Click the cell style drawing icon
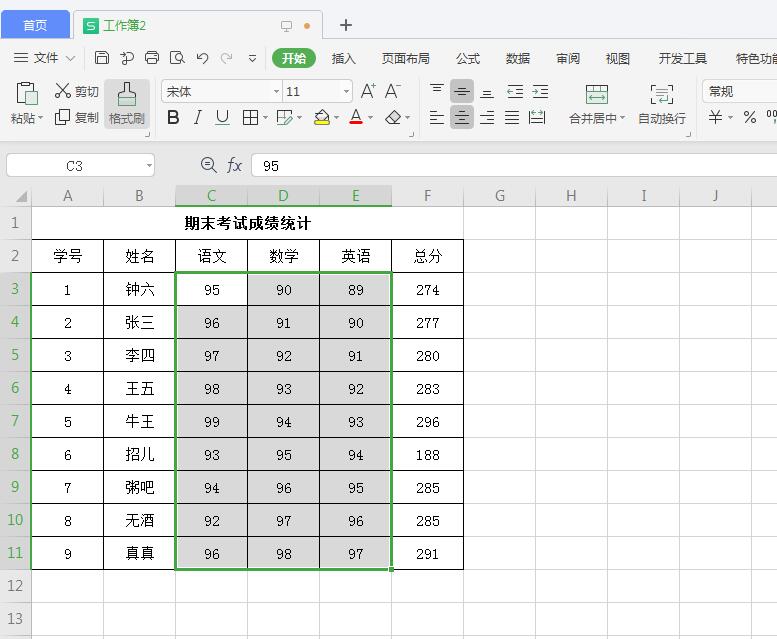This screenshot has height=639, width=777. [x=284, y=117]
